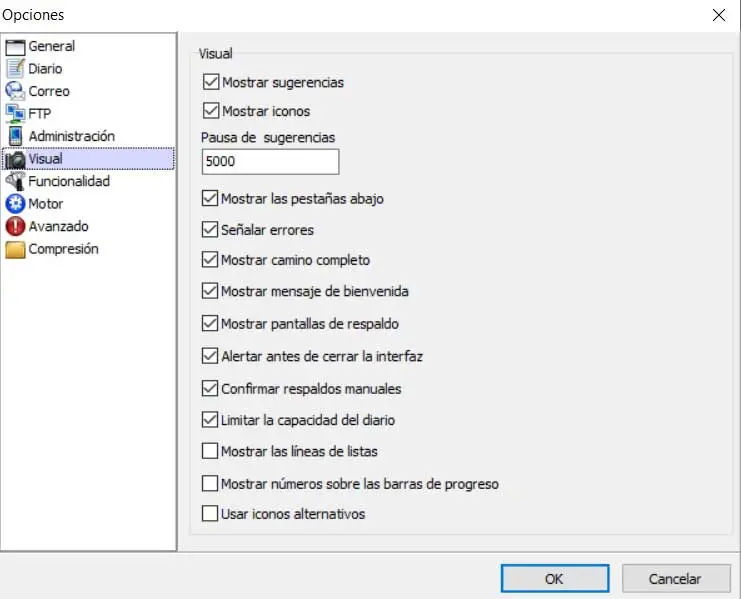741x599 pixels.
Task: Select the Diario notepad icon
Action: 15,69
